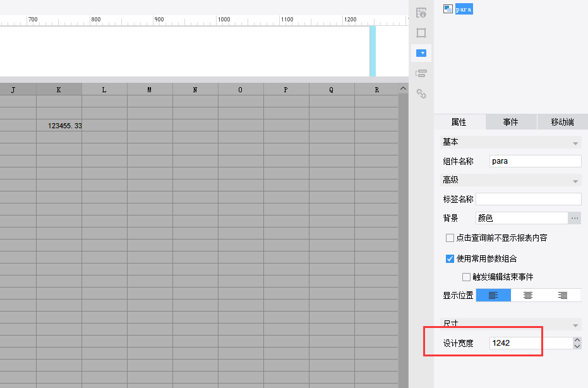Viewport: 588px width, 388px height.
Task: Open the cell attributes panel icon
Action: (x=421, y=13)
